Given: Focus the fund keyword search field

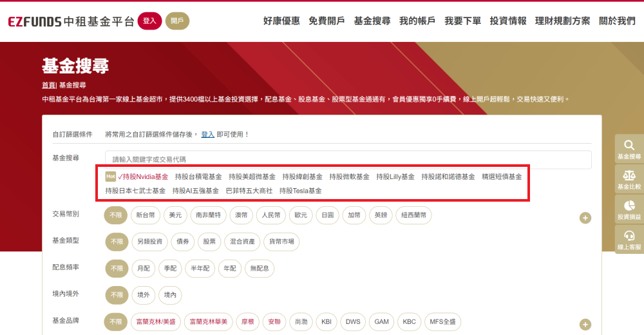Looking at the screenshot, I should (348, 160).
